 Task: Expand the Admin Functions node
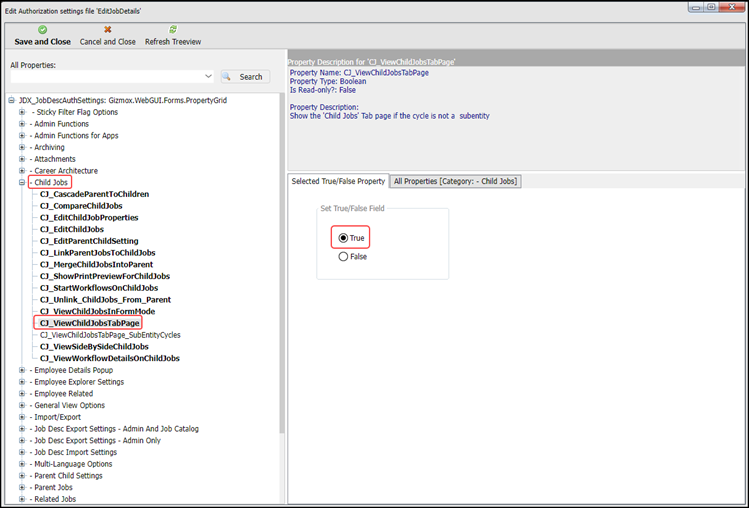[22, 124]
